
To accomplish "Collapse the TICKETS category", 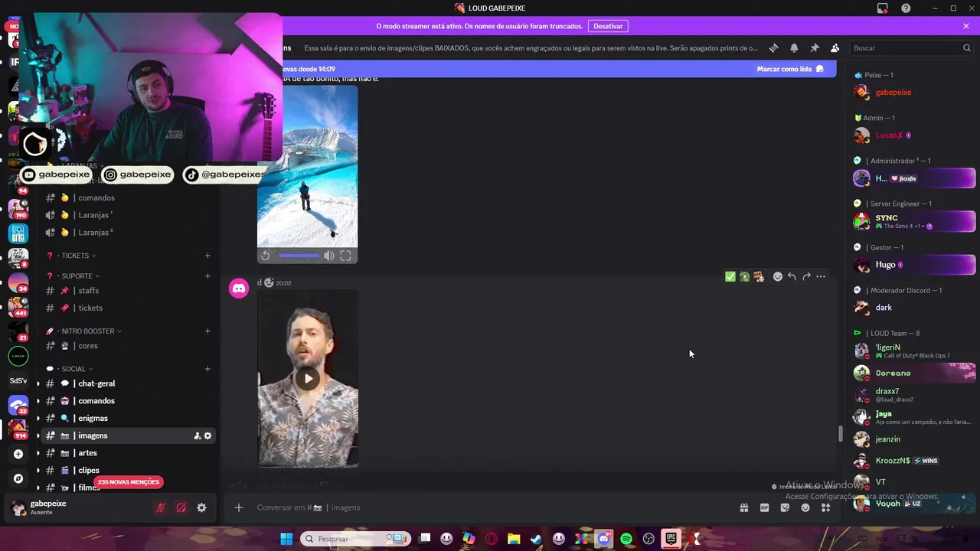I will click(75, 256).
